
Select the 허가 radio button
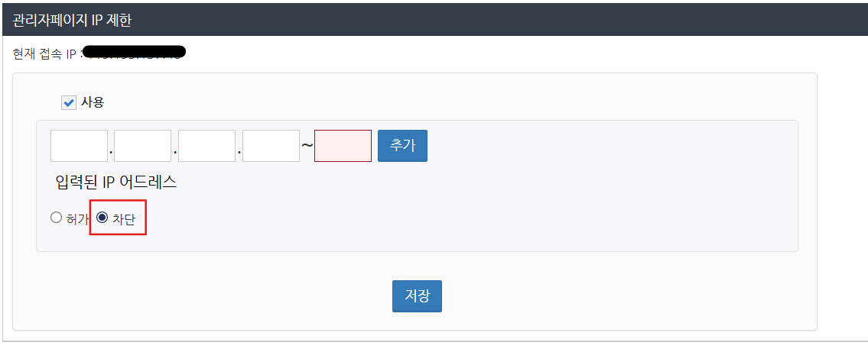[56, 218]
